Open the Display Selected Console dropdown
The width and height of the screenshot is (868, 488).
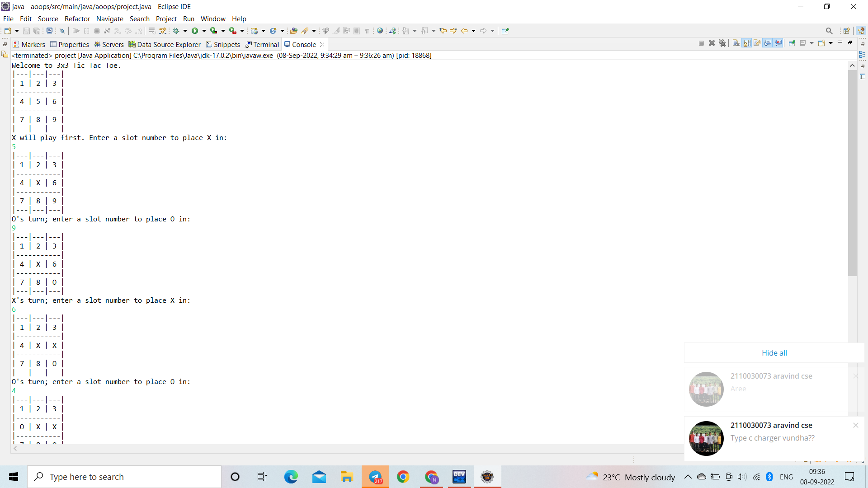point(811,43)
